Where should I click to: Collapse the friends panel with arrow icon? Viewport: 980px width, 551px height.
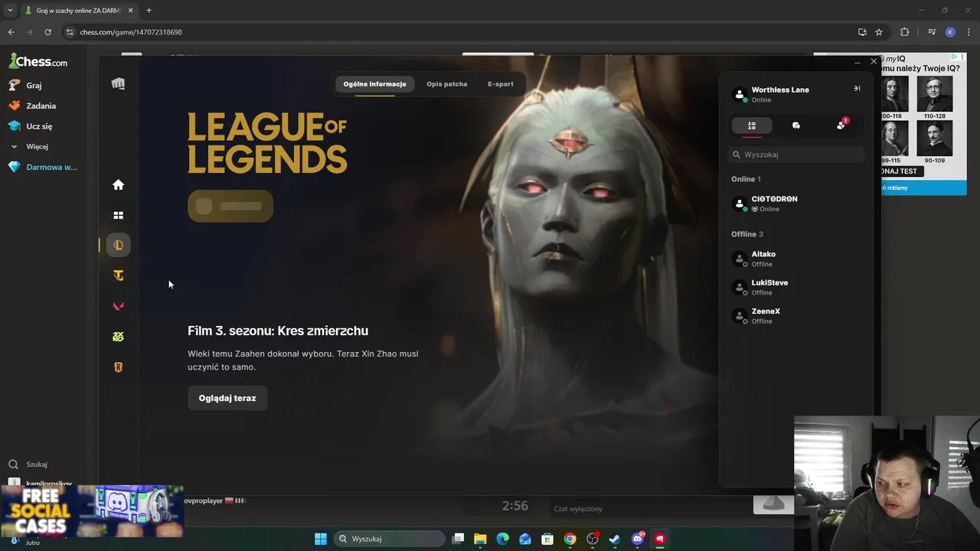[x=857, y=89]
